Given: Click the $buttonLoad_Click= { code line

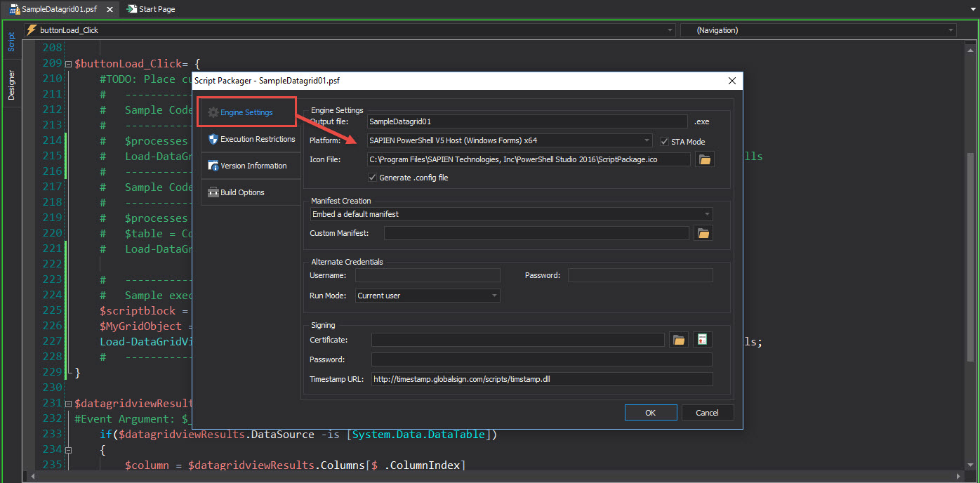Looking at the screenshot, I should [x=138, y=64].
